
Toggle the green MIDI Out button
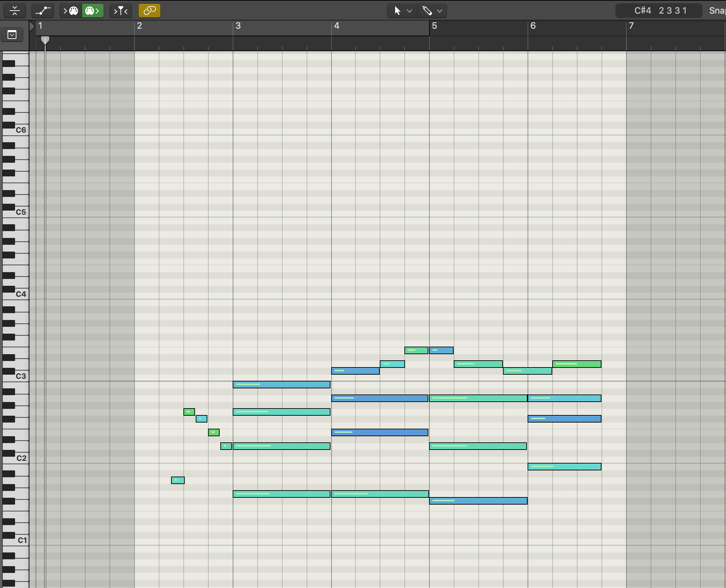92,11
